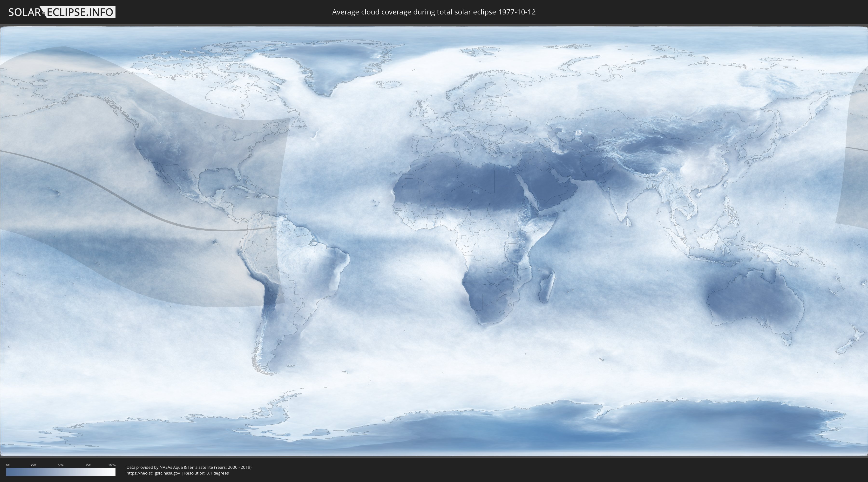Click the '0%' legend label
The width and height of the screenshot is (868, 482).
8,465
